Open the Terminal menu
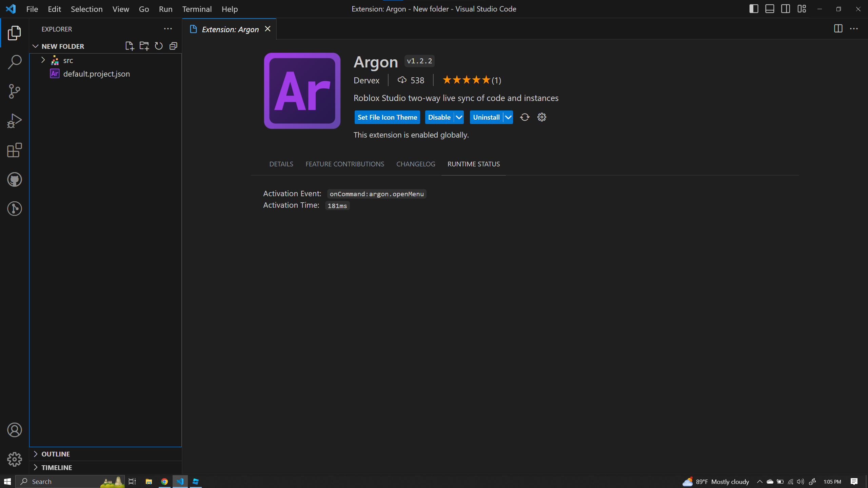The width and height of the screenshot is (868, 488). tap(197, 9)
